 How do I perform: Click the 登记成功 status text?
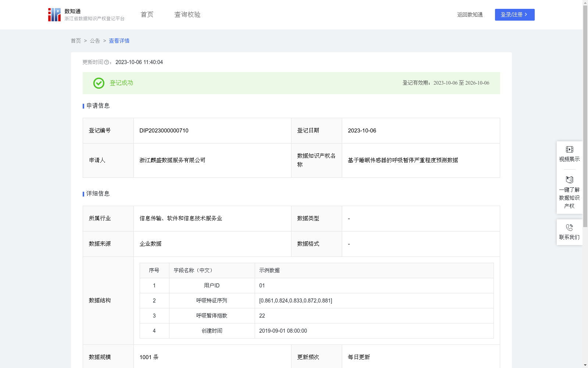pos(121,83)
